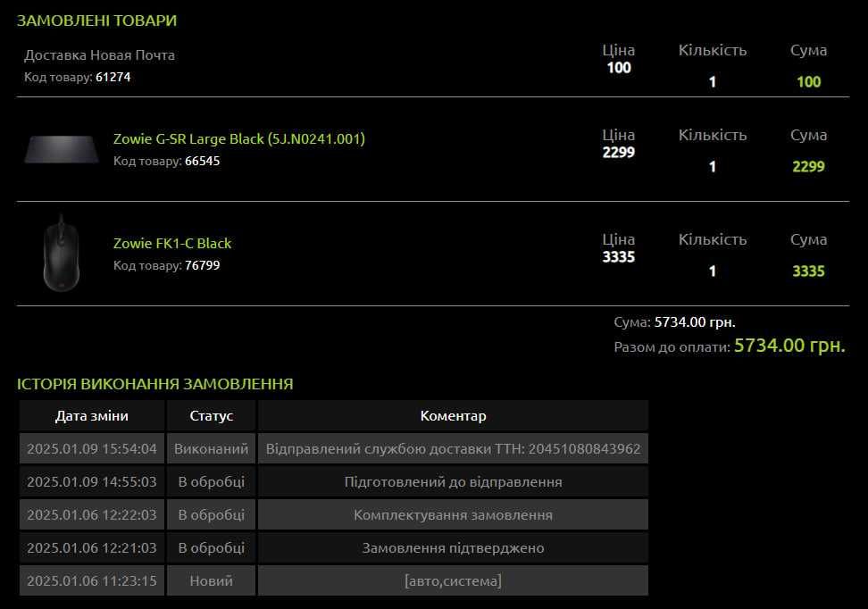This screenshot has width=868, height=609.
Task: Click the date cell 2025.01.06 12:21:03
Action: pyautogui.click(x=92, y=547)
